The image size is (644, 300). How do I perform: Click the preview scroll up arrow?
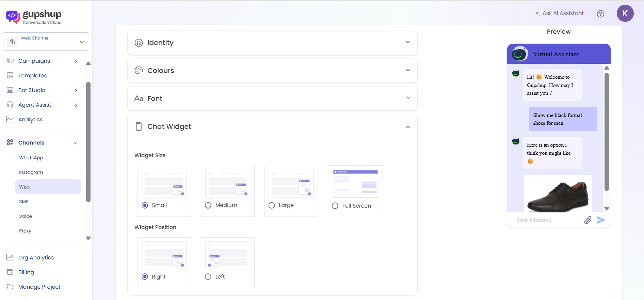click(x=607, y=68)
